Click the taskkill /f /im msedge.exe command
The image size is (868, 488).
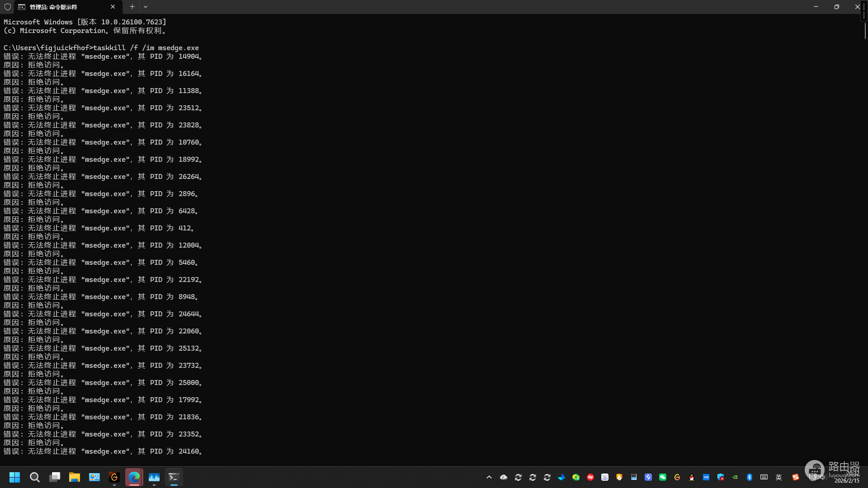(x=146, y=48)
